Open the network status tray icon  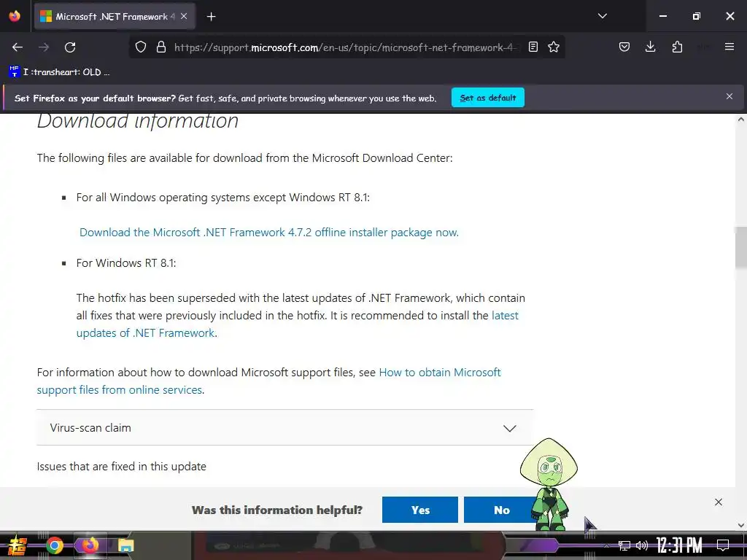click(x=624, y=545)
